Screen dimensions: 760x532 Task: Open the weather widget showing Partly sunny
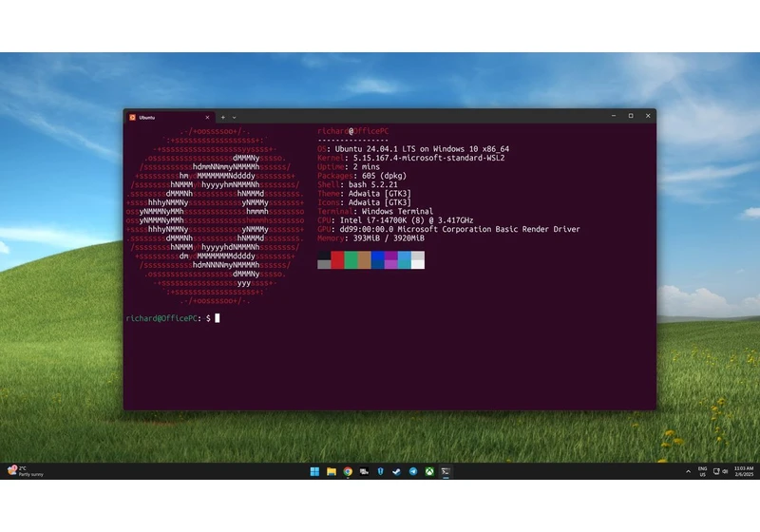coord(26,471)
